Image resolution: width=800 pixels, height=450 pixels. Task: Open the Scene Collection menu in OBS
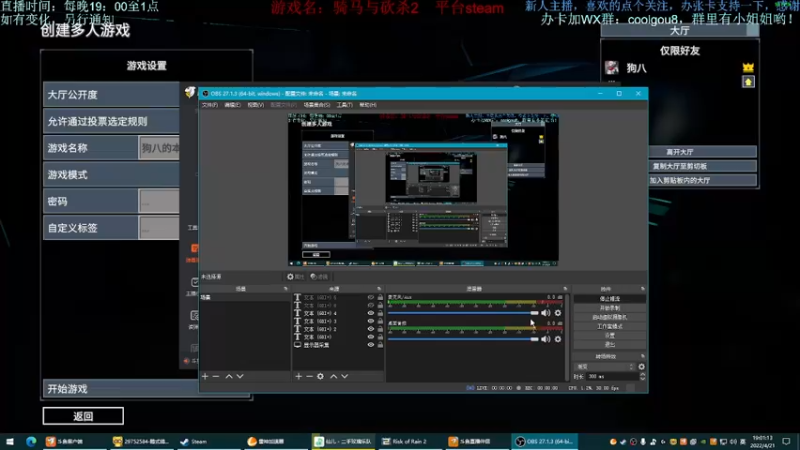click(316, 105)
